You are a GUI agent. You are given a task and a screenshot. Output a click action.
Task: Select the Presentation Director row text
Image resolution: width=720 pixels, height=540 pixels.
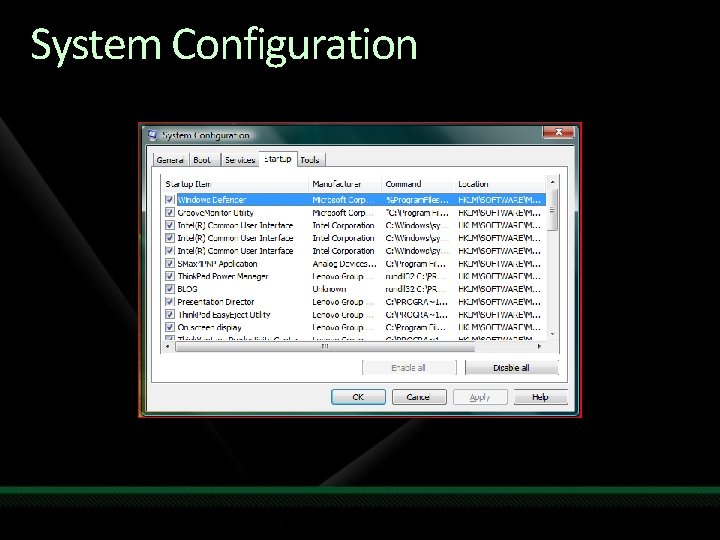216,302
